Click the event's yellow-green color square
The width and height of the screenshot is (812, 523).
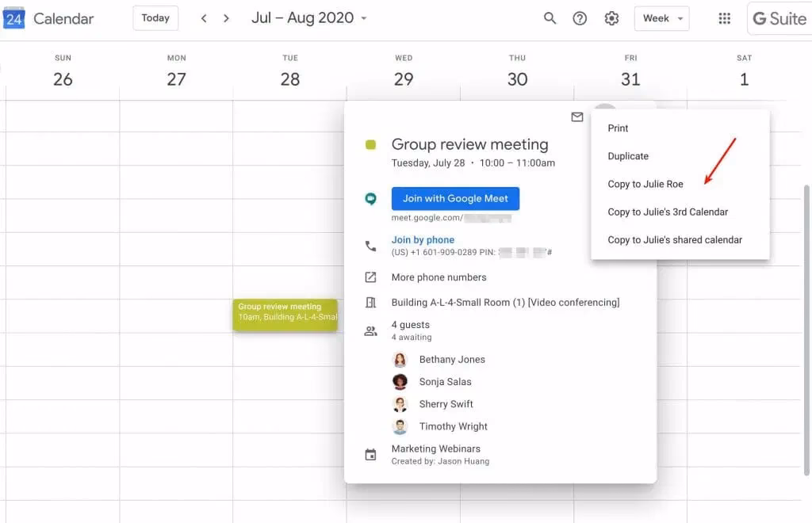[x=370, y=145]
